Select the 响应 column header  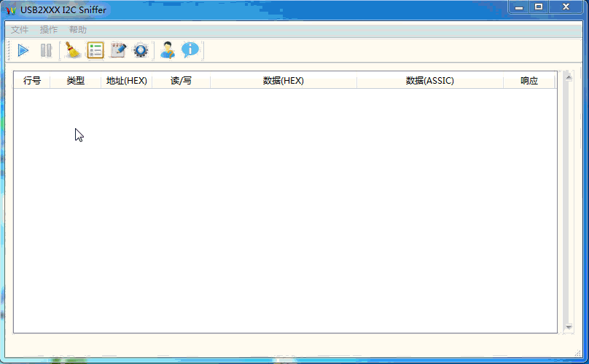[529, 80]
